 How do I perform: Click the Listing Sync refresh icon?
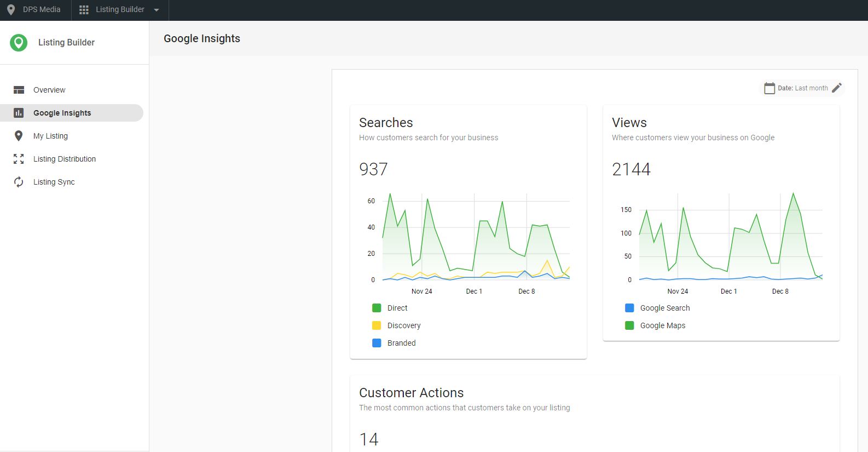(x=19, y=182)
